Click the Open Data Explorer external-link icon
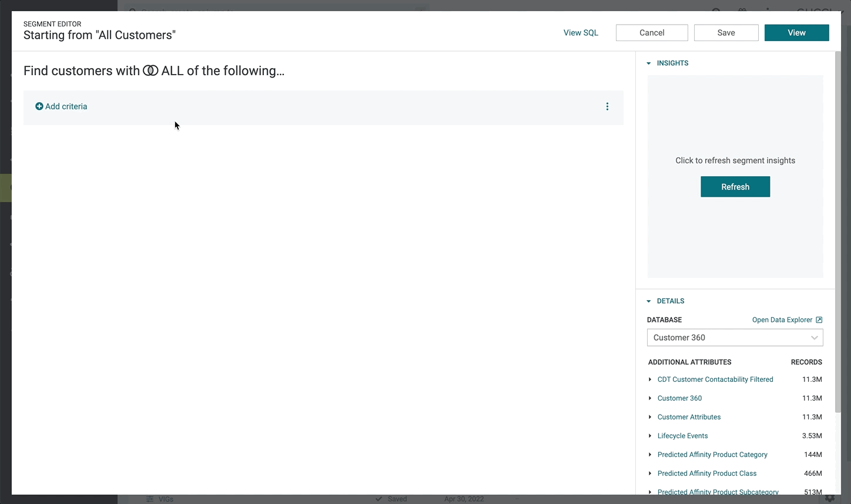Screen dimensions: 851x504 pos(819,320)
